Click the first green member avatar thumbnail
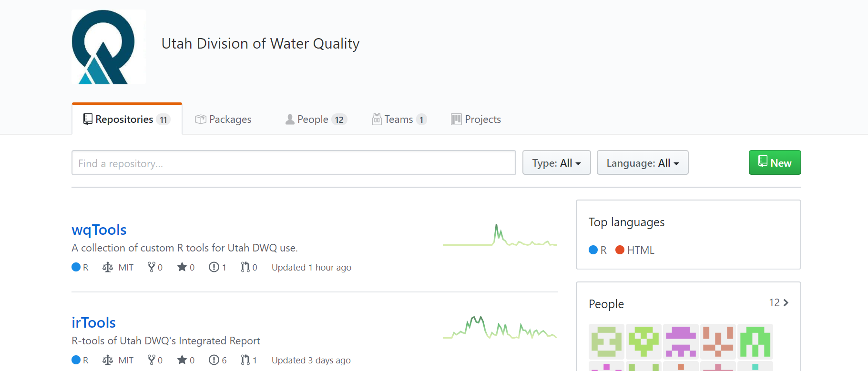The image size is (868, 371). pyautogui.click(x=606, y=341)
